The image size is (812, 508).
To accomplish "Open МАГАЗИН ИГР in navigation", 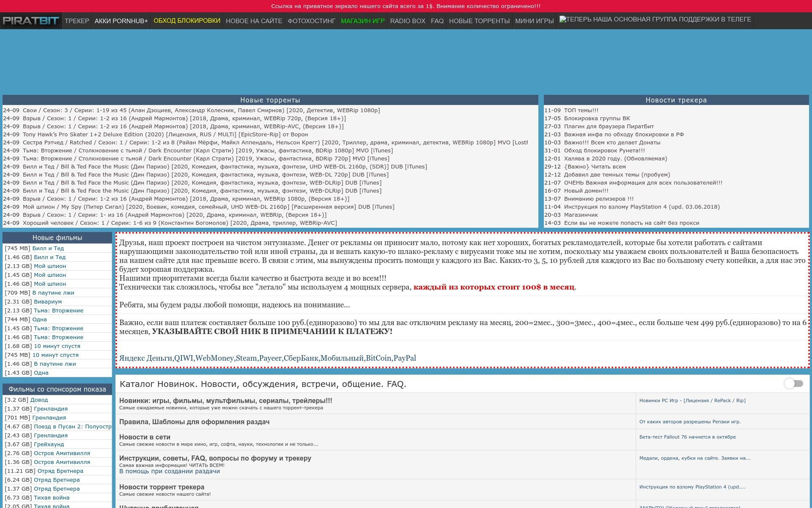I will pos(363,21).
